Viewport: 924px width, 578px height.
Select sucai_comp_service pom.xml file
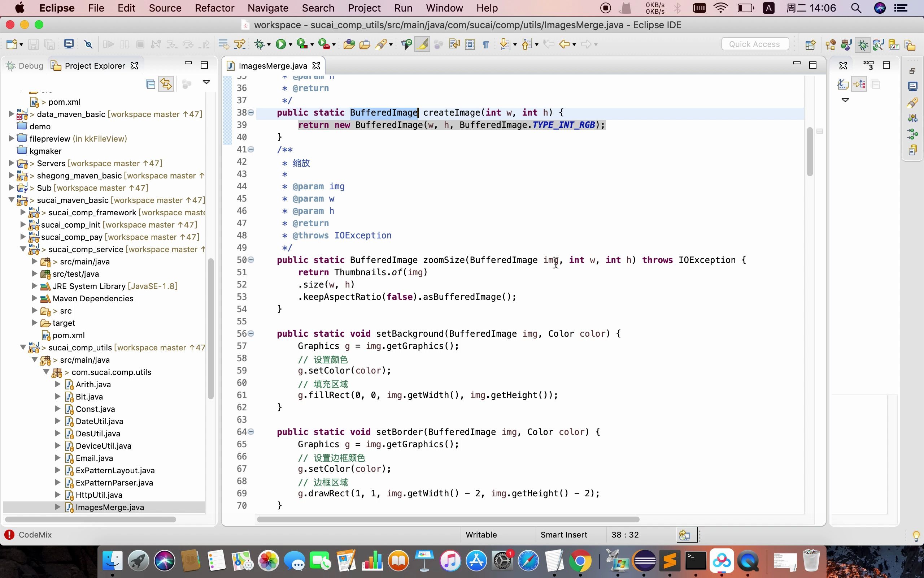68,335
